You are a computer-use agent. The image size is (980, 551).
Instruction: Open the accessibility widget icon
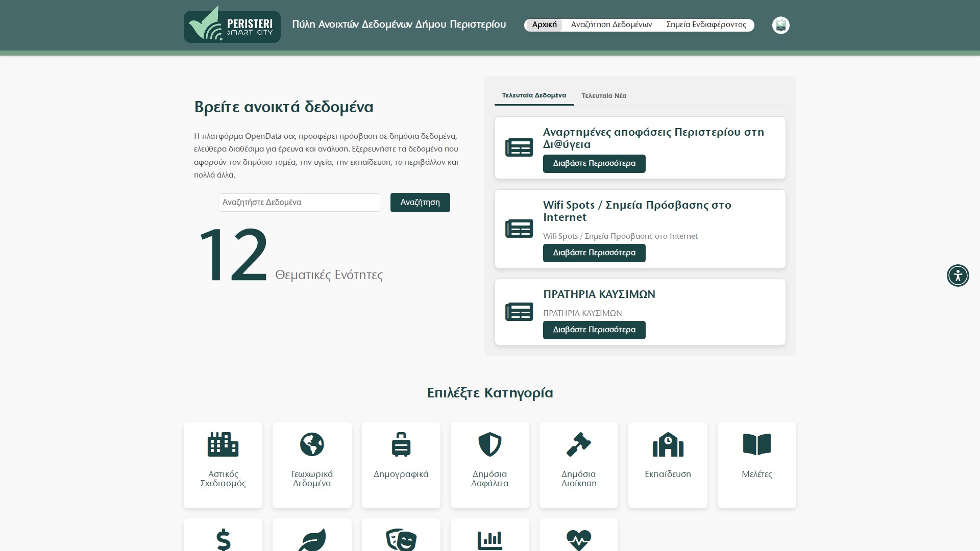pyautogui.click(x=958, y=275)
